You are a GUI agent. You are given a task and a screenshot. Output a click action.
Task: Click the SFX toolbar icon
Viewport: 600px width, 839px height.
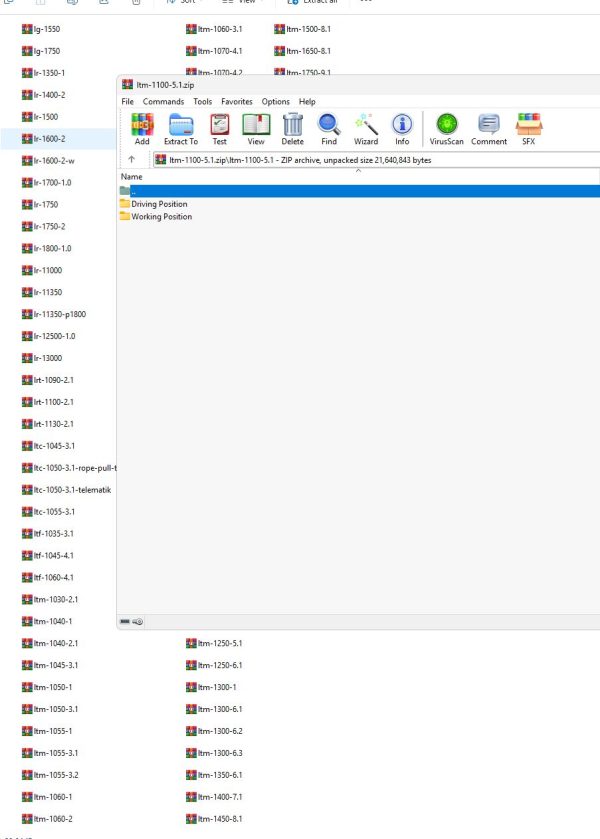coord(528,129)
